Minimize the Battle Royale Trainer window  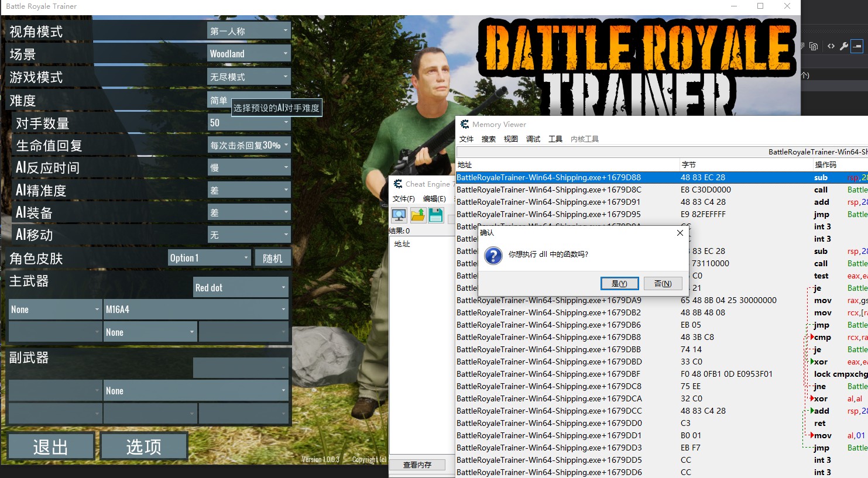[x=734, y=6]
